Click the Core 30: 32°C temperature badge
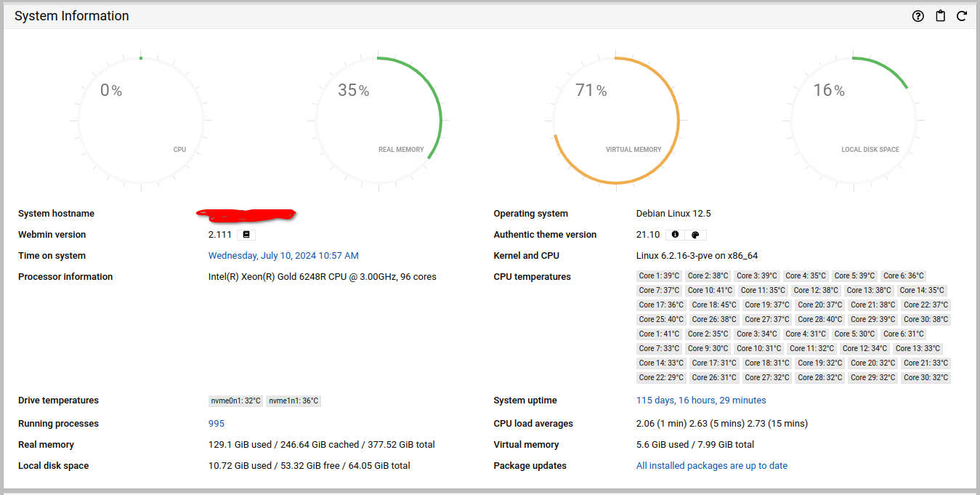Screen dimensions: 980x495 pos(926,378)
